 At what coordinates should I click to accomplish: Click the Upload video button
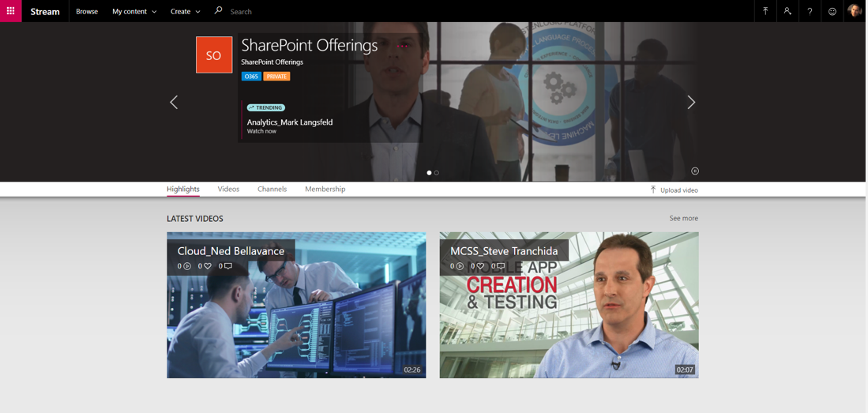click(x=674, y=190)
